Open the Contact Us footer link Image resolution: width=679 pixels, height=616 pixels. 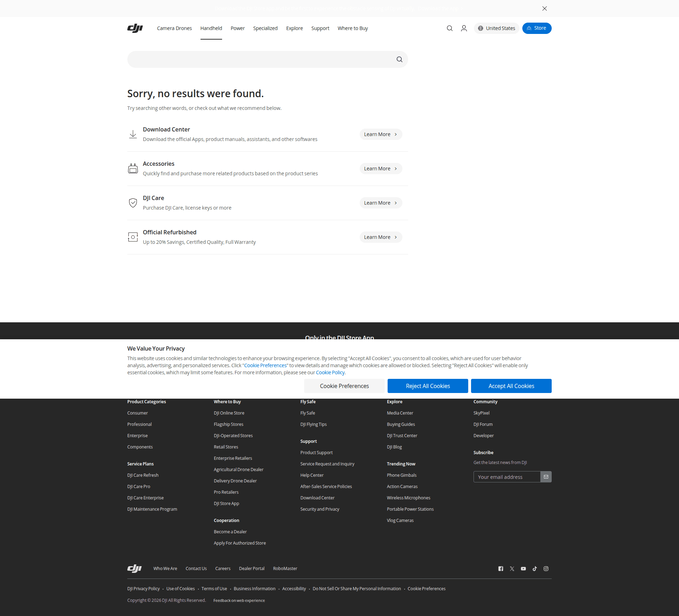(196, 568)
